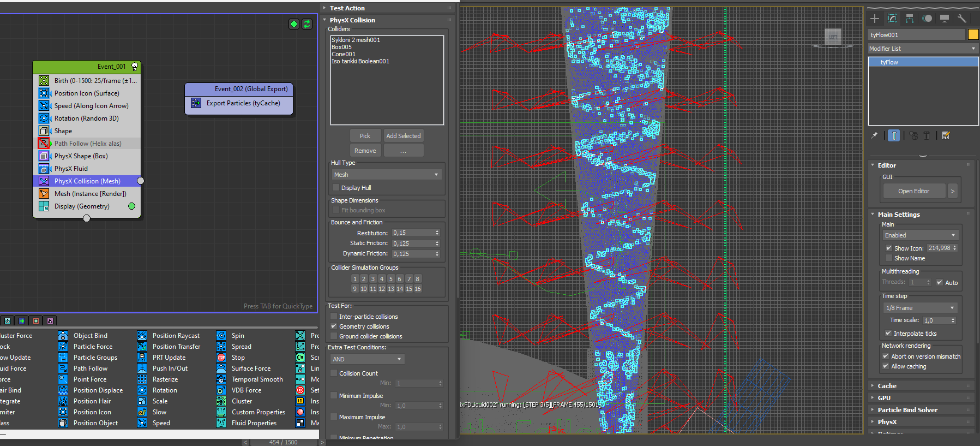
Task: Select Surface Force operator from depot
Action: [244, 368]
